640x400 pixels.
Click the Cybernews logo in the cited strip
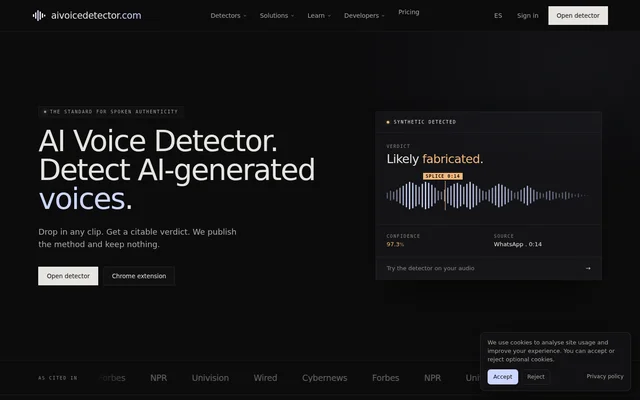point(324,378)
